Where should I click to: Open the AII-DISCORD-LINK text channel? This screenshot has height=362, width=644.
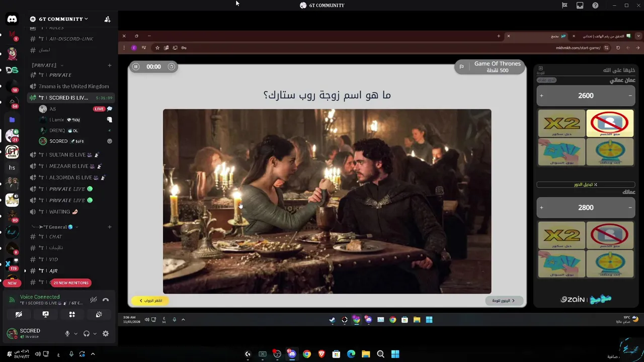70,39
